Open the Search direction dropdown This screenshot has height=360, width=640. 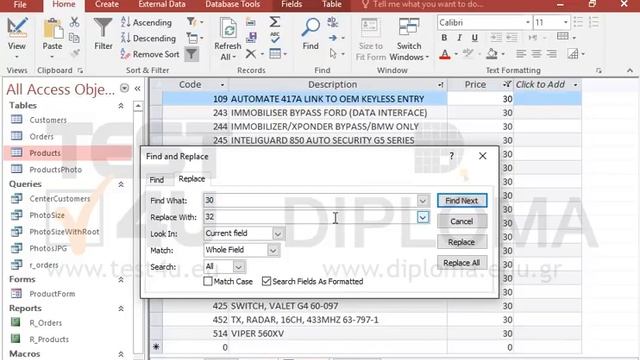(x=239, y=267)
